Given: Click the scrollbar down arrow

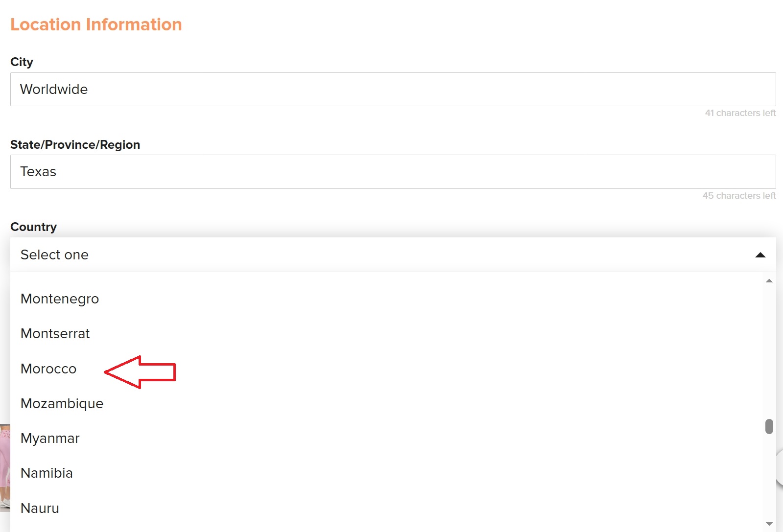Looking at the screenshot, I should (x=769, y=524).
